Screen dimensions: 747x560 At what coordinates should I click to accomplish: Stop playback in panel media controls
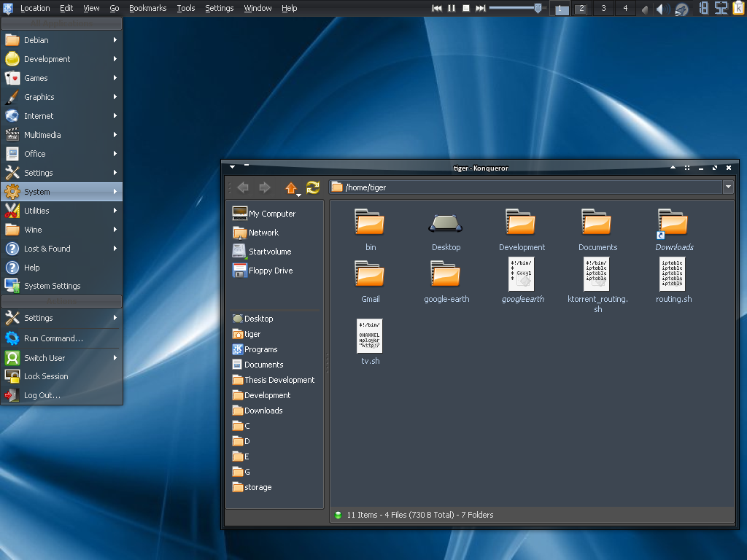coord(466,8)
